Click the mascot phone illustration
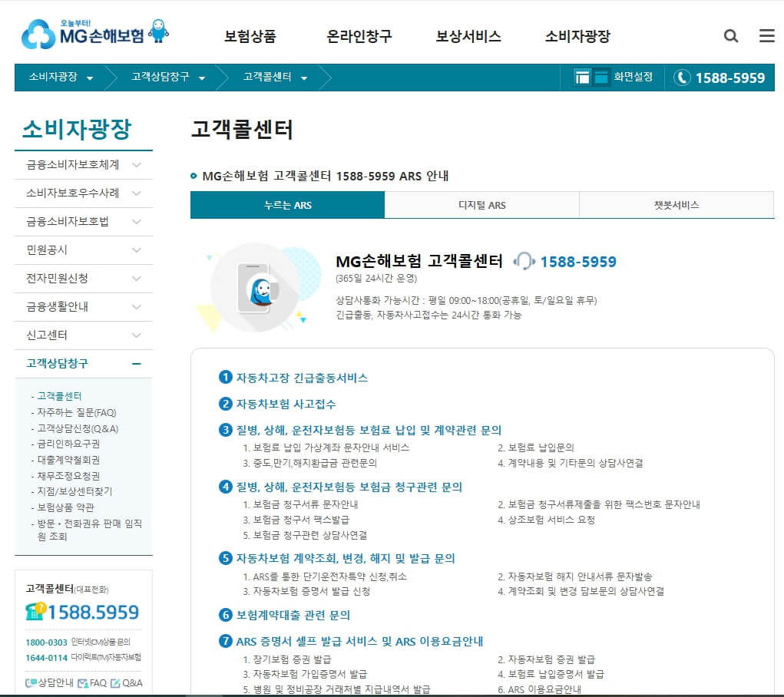Viewport: 784px width, 697px height. [259, 287]
